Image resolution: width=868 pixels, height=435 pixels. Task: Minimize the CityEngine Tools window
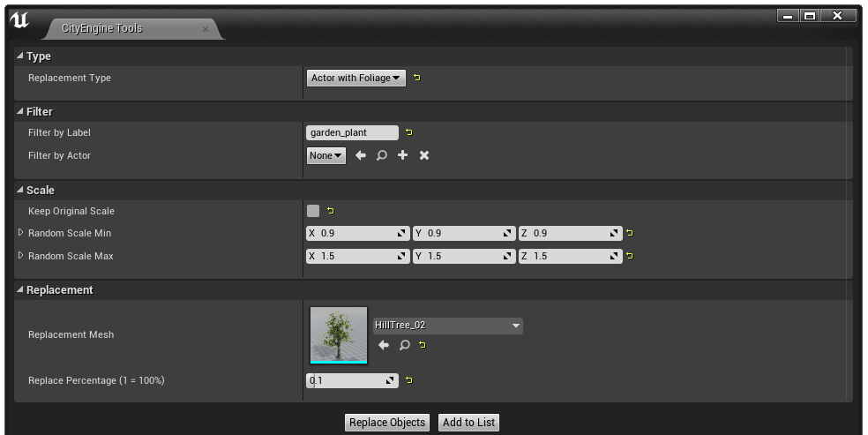coord(788,16)
